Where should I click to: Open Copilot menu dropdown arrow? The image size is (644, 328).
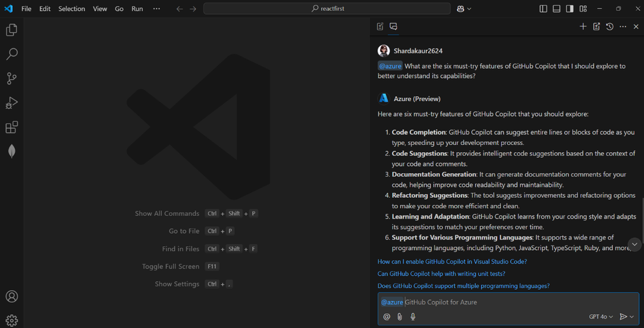point(469,8)
